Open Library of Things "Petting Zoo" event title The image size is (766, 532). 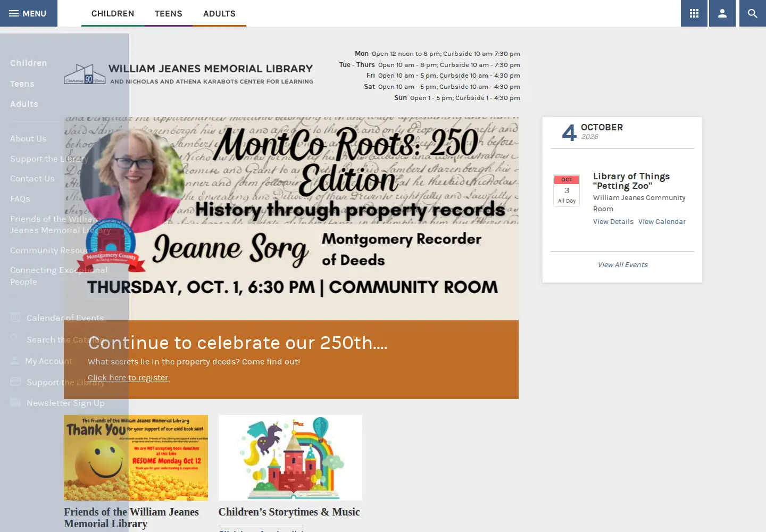point(631,181)
